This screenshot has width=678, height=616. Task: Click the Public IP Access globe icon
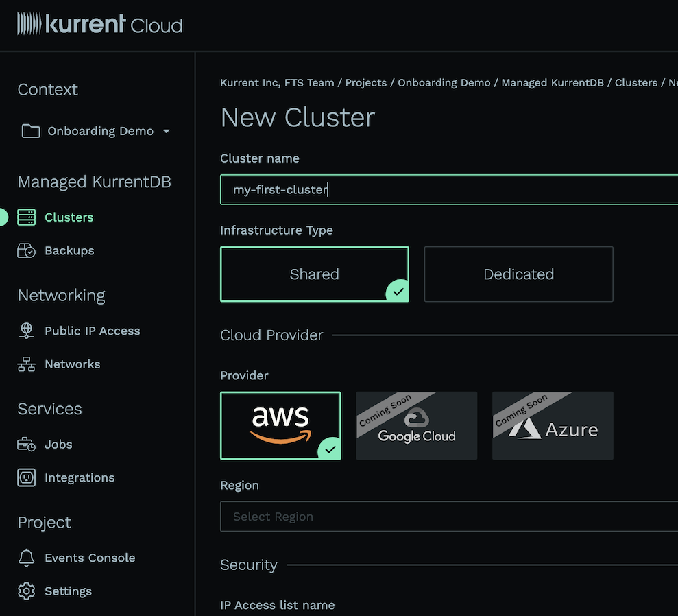click(26, 331)
